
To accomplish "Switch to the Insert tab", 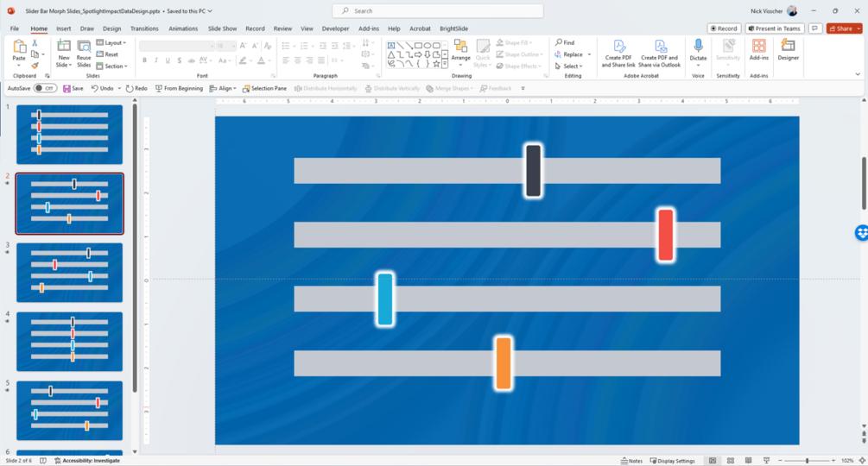I will 64,28.
